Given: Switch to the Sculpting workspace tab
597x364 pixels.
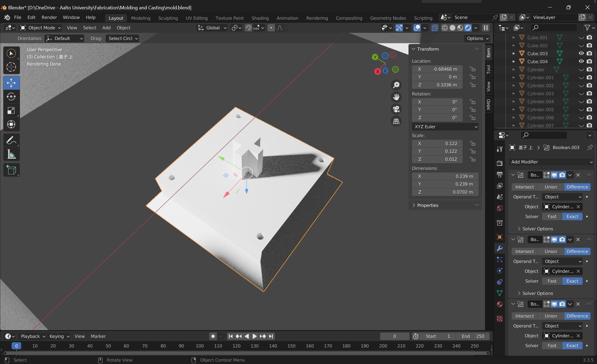Looking at the screenshot, I should 168,18.
